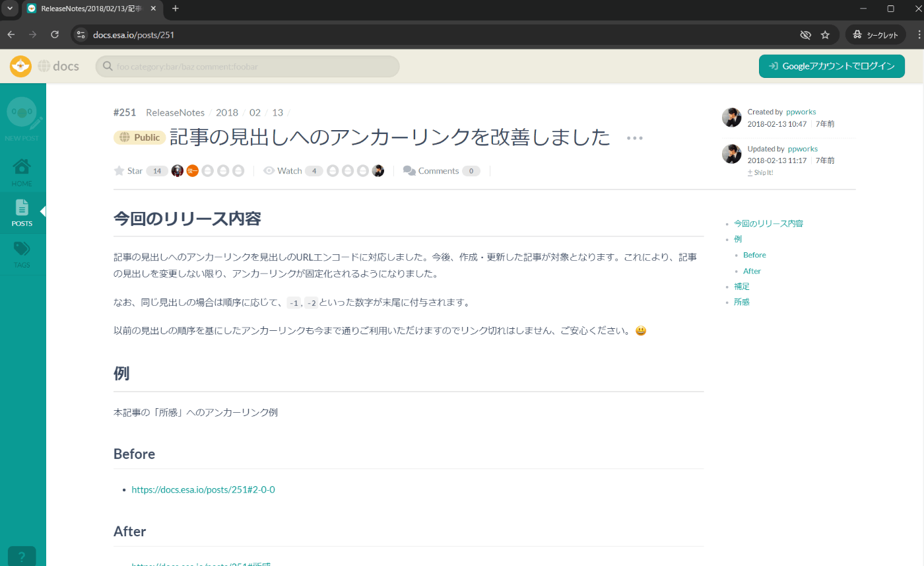Click the first stargazer avatar
This screenshot has height=566, width=924.
point(178,171)
